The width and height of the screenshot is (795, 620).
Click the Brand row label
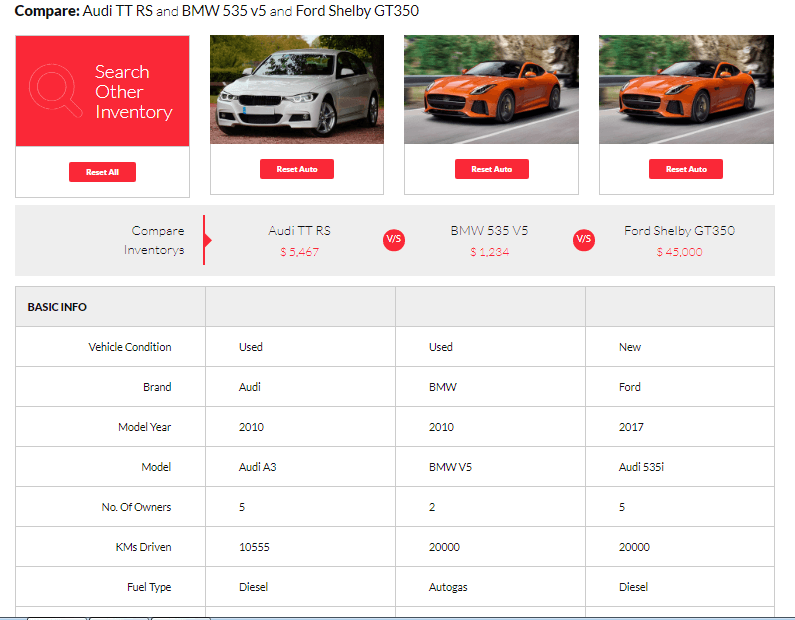[x=157, y=387]
